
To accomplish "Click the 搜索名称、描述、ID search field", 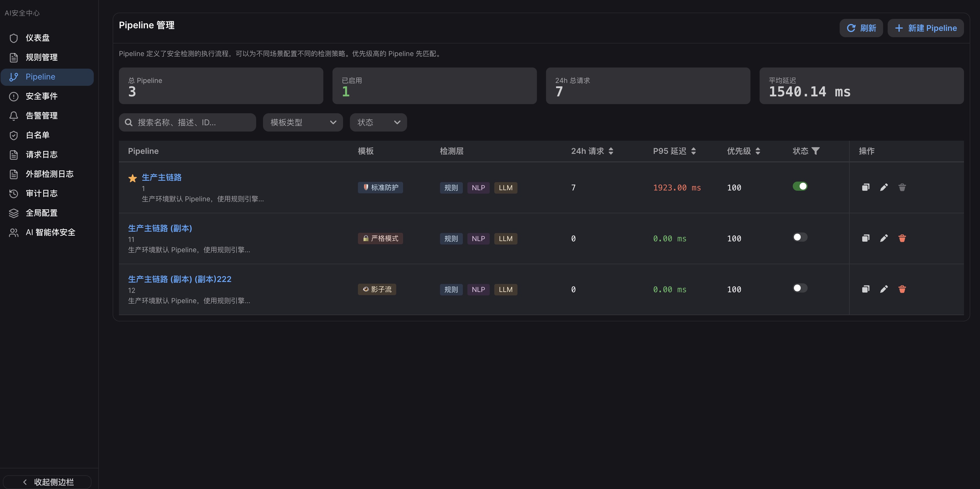I will pyautogui.click(x=187, y=122).
